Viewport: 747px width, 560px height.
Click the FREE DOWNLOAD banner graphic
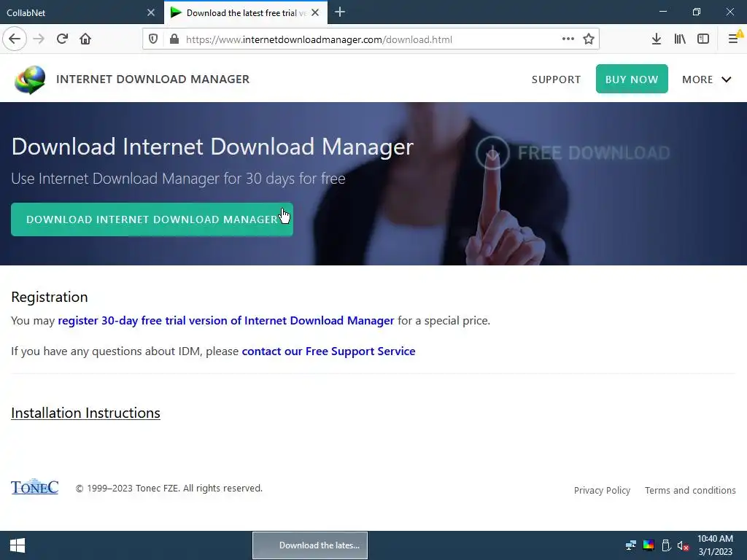[x=573, y=153]
